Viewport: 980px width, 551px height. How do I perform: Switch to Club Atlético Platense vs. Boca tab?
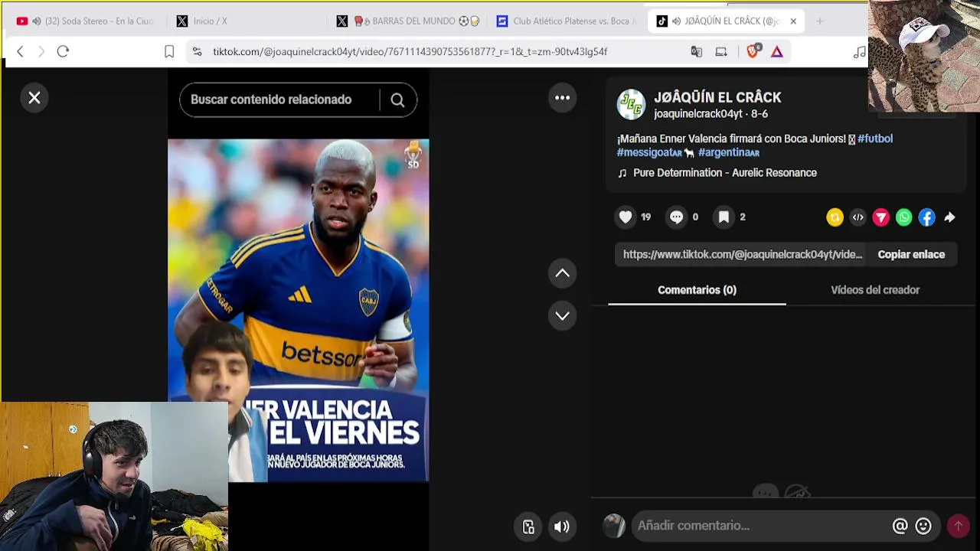click(567, 21)
